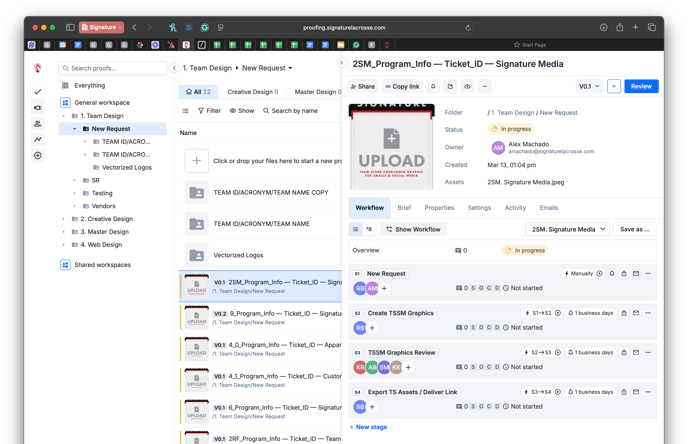The height and width of the screenshot is (444, 688).
Task: Click the envelope icon on Create TSSM Graphics stage
Action: point(636,313)
